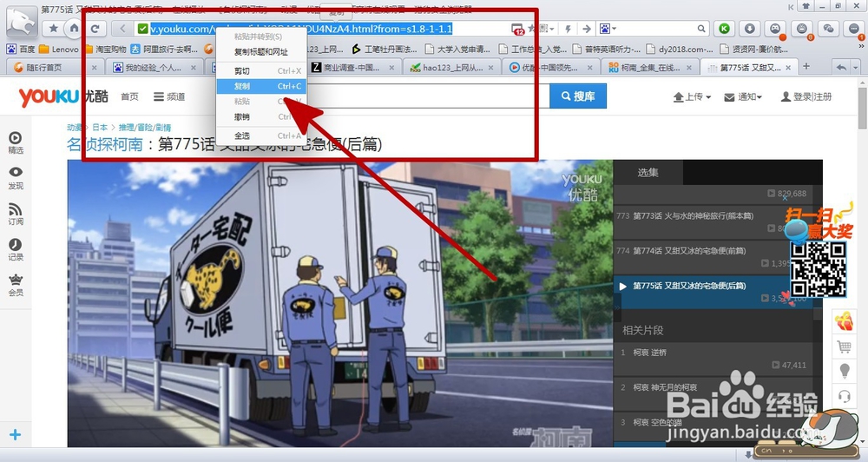The image size is (868, 462).
Task: Open search engine dropdown with Baidu paw
Action: pyautogui.click(x=608, y=29)
